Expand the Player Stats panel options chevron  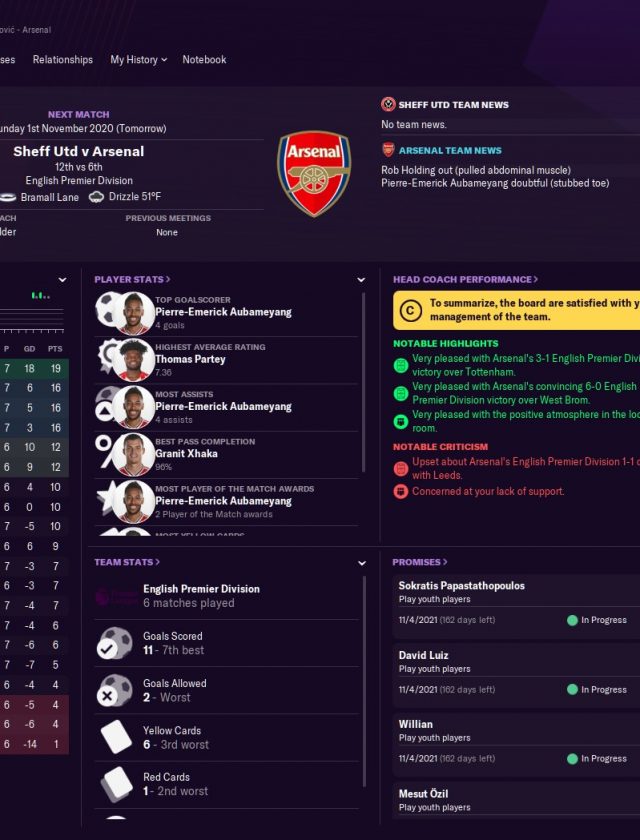pos(361,280)
